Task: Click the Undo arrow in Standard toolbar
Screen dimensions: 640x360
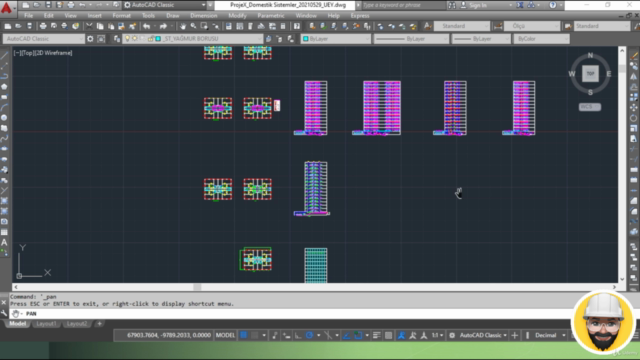Action: coord(146,26)
